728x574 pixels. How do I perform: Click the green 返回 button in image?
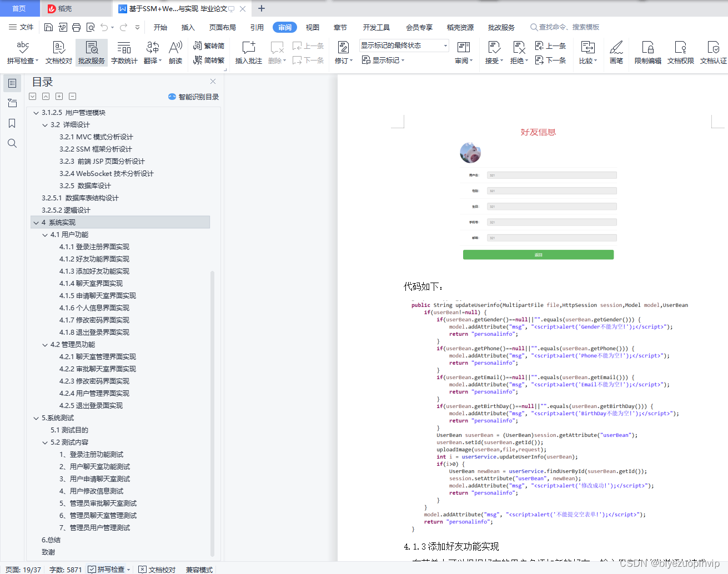coord(538,255)
